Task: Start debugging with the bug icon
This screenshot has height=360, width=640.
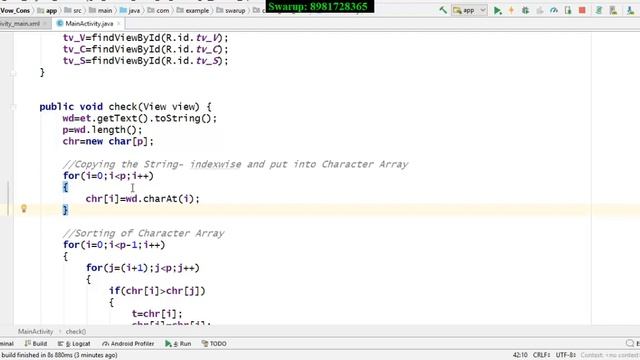Action: coord(525,11)
